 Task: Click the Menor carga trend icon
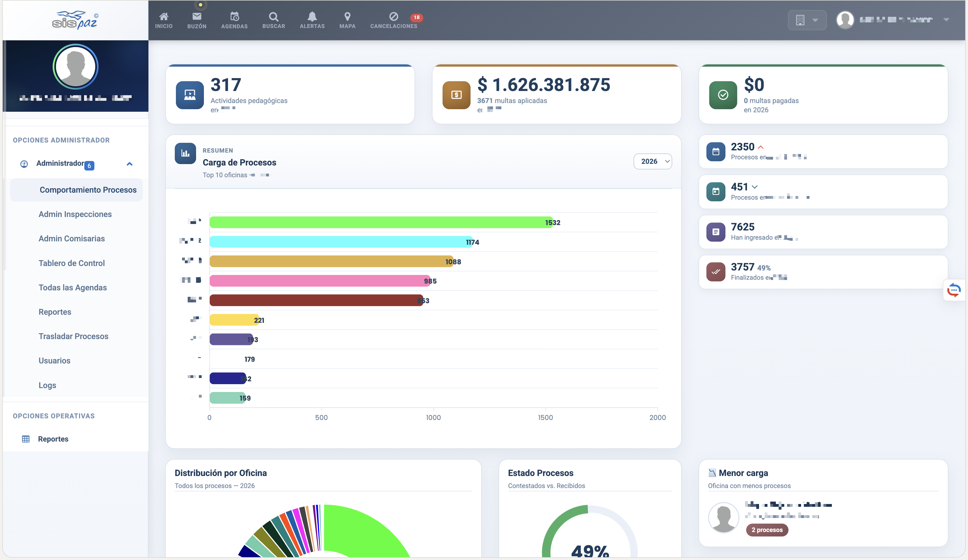point(712,473)
